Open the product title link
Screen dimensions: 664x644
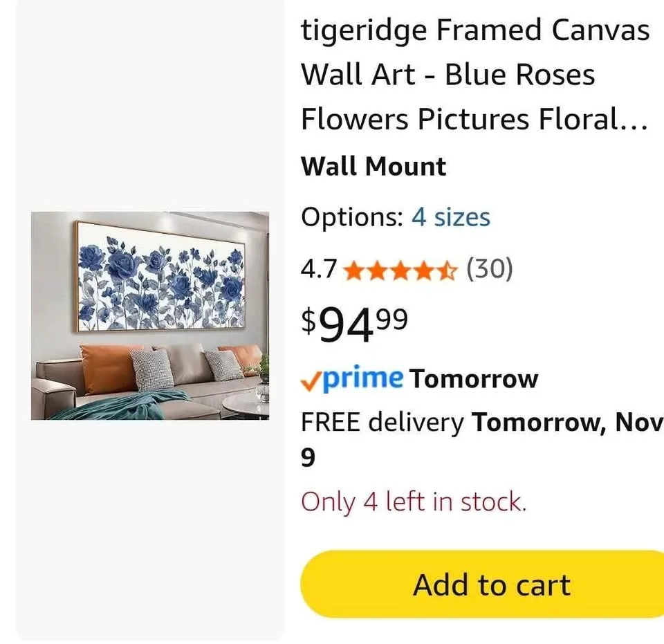(474, 74)
